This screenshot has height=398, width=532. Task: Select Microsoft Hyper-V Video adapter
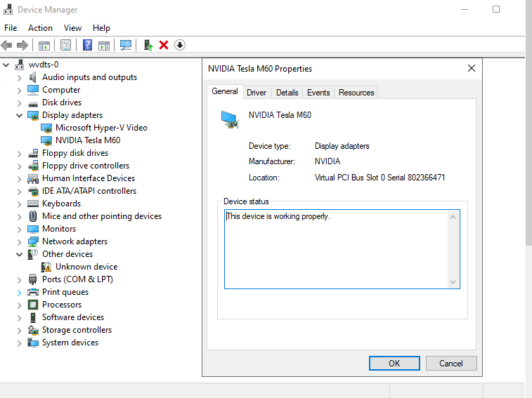point(101,128)
